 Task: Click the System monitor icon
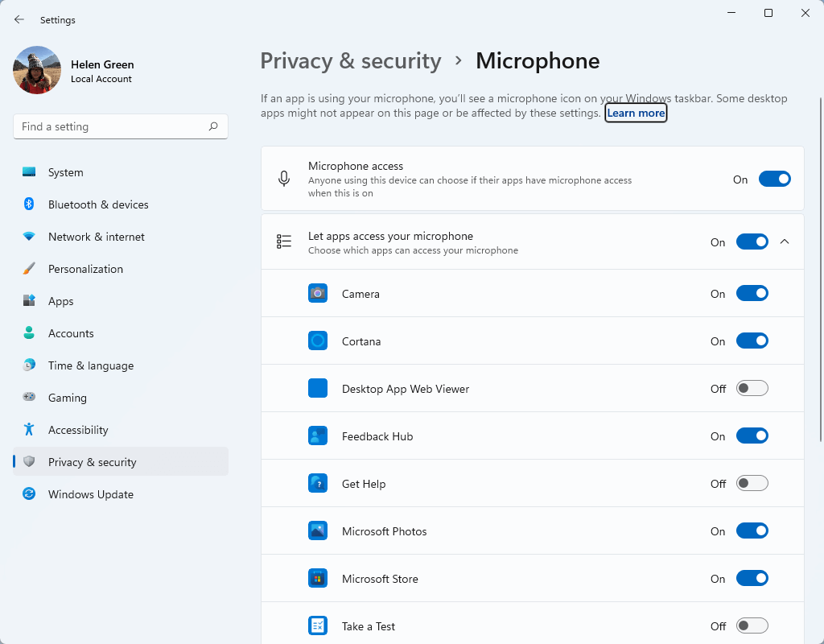29,172
